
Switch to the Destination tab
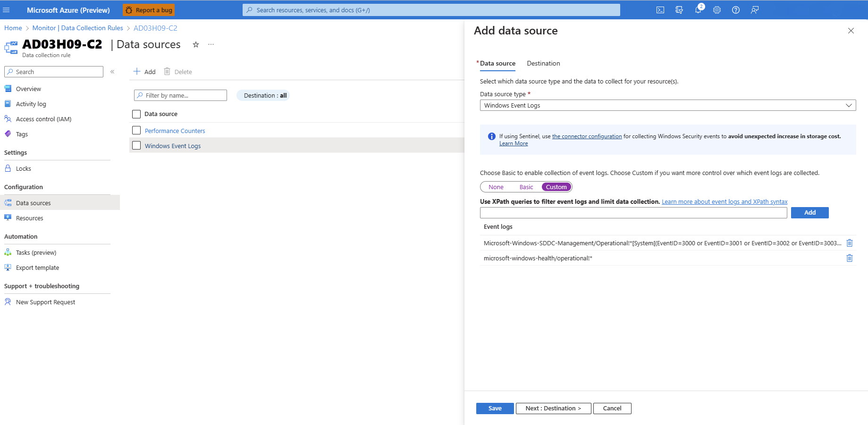(x=543, y=64)
